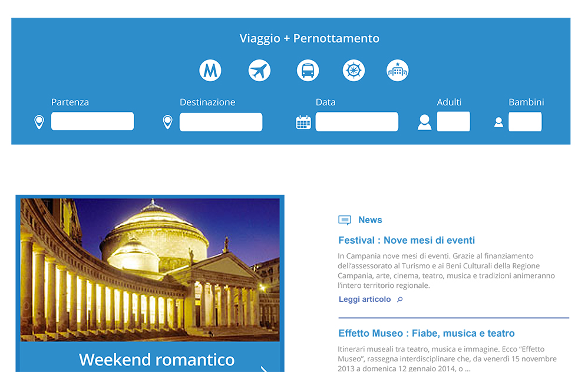
Task: Click the Bambini label
Action: tap(526, 102)
